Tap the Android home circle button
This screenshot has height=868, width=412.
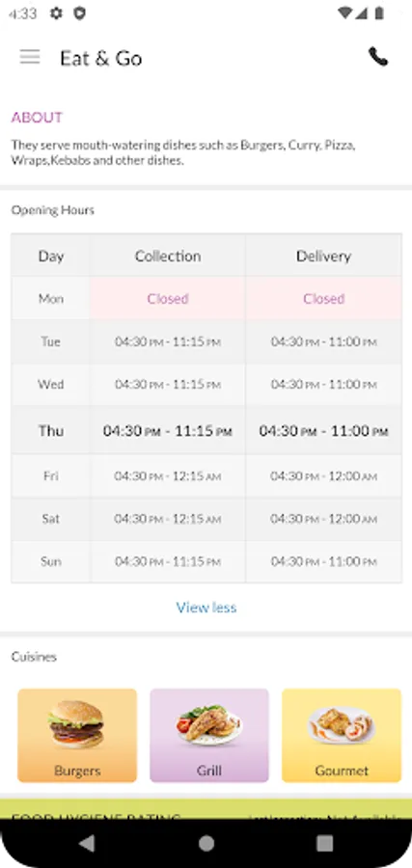(206, 843)
